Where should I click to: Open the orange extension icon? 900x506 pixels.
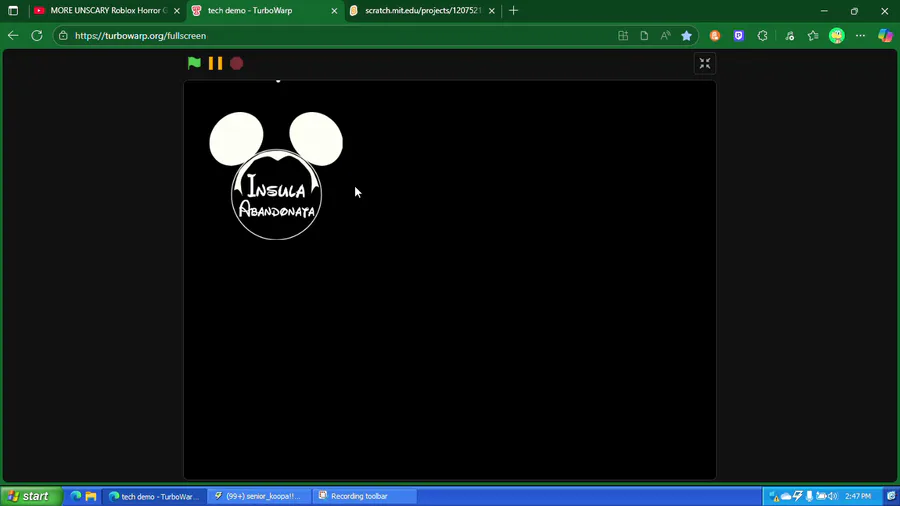click(x=715, y=36)
